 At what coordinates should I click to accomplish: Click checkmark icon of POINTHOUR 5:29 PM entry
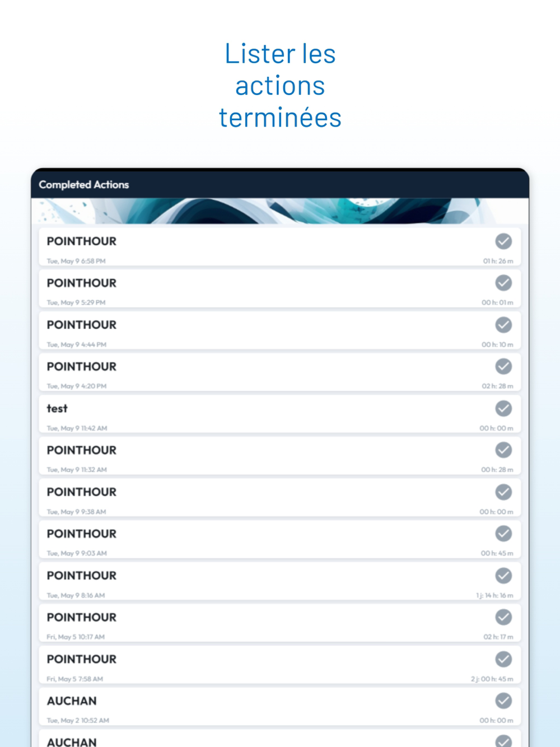[503, 283]
